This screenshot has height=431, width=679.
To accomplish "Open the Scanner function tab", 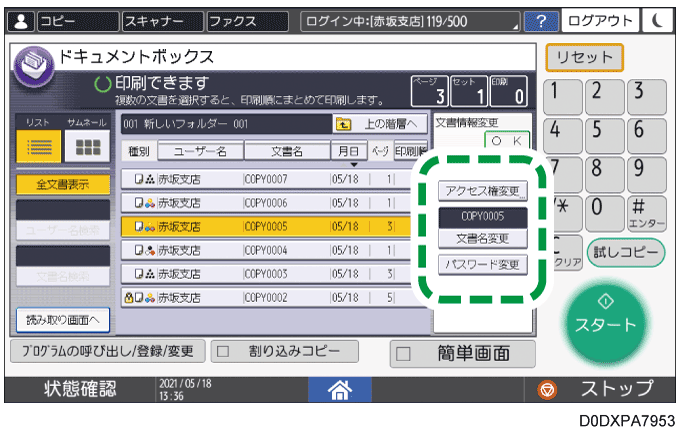I will click(x=163, y=21).
